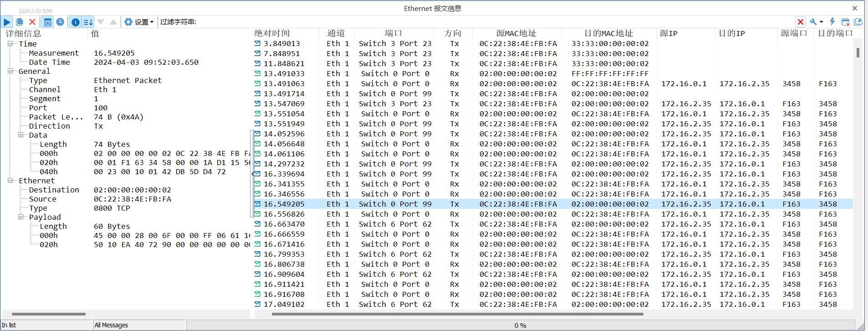Click the Tx icon of message 17.049102
Viewport: 868px width, 331px height.
click(257, 304)
